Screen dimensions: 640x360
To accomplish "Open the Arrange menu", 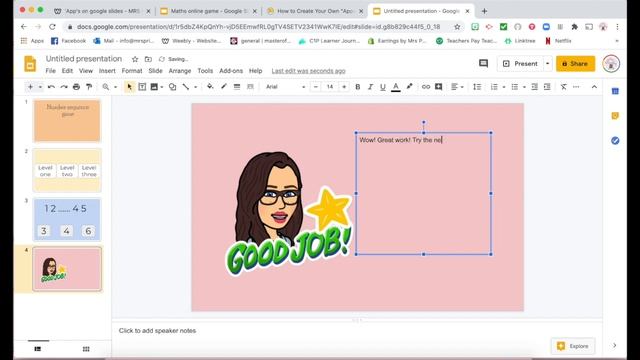I will pos(180,71).
